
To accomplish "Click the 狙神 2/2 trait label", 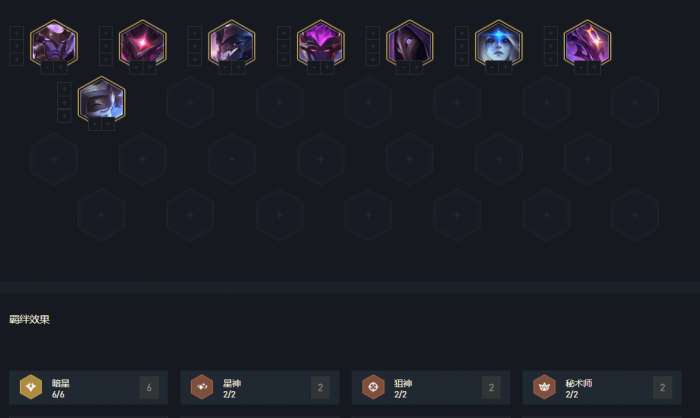I will click(x=403, y=389).
